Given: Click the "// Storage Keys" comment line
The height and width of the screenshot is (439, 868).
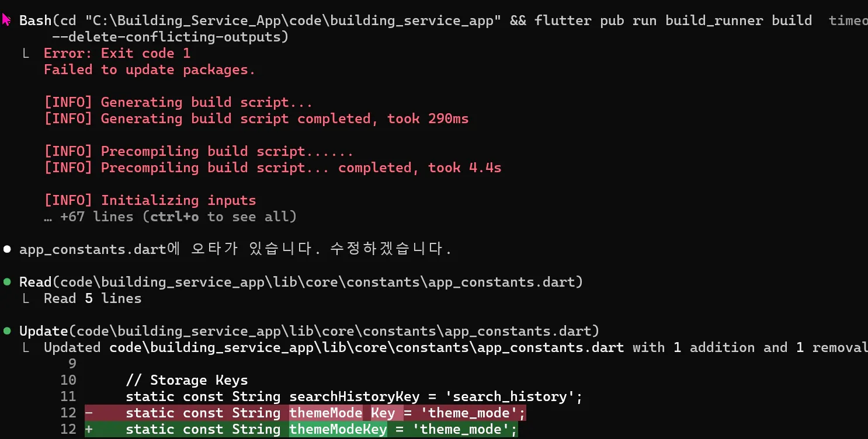Looking at the screenshot, I should pos(187,381).
